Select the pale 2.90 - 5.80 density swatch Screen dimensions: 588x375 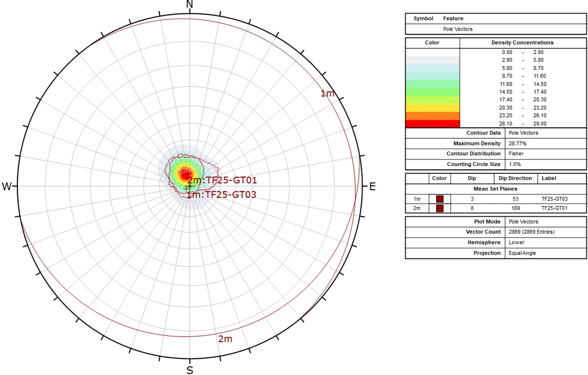click(x=432, y=60)
